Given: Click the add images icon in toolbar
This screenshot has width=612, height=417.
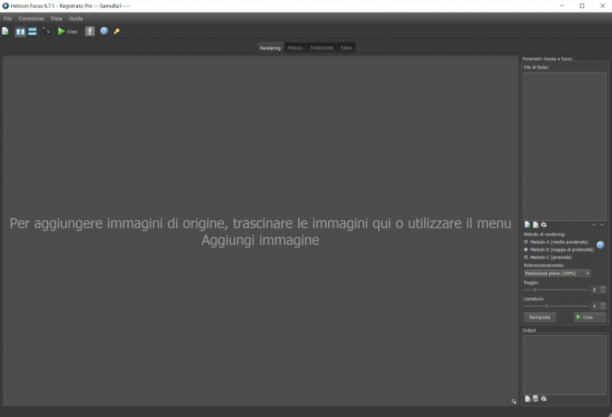Looking at the screenshot, I should (x=5, y=31).
